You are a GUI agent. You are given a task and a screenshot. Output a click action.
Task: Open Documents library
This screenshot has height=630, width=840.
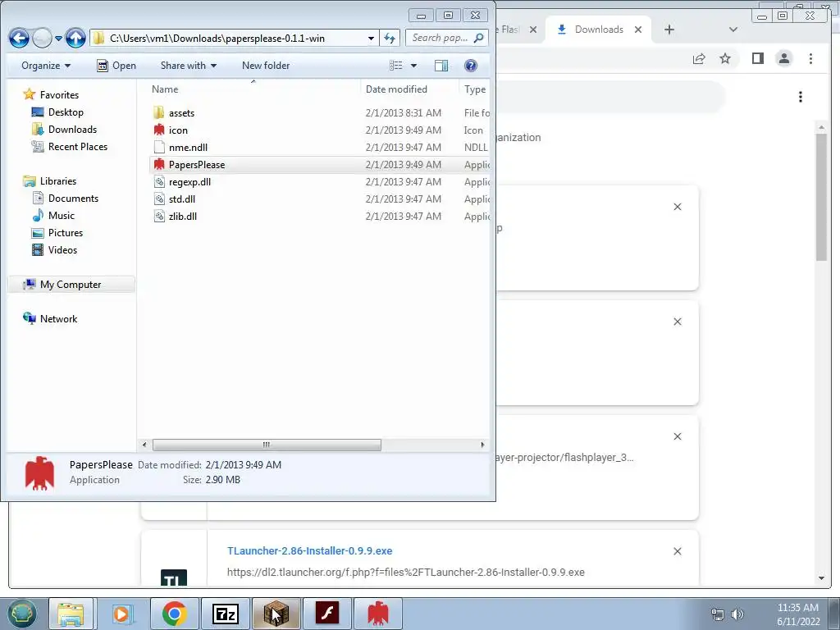point(65,199)
